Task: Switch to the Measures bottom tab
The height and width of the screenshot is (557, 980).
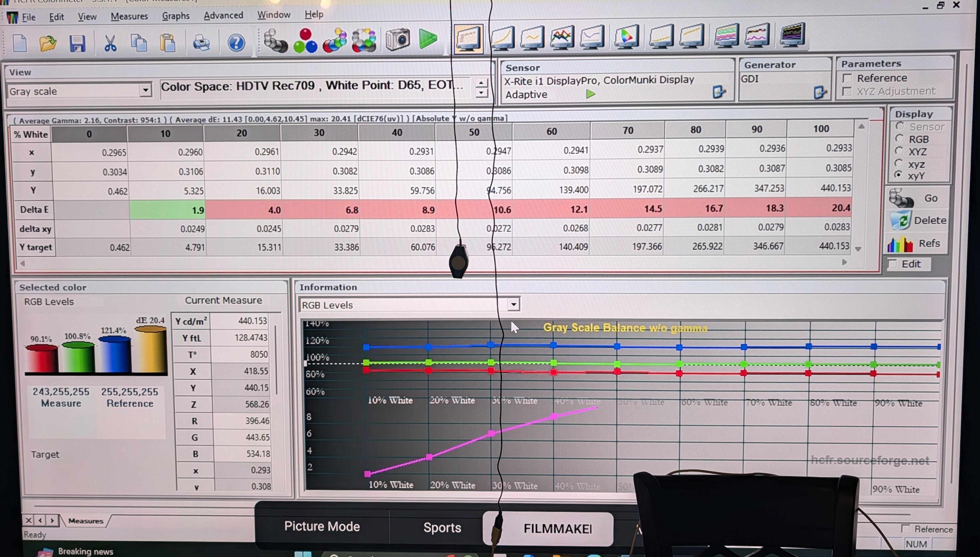Action: click(x=86, y=521)
